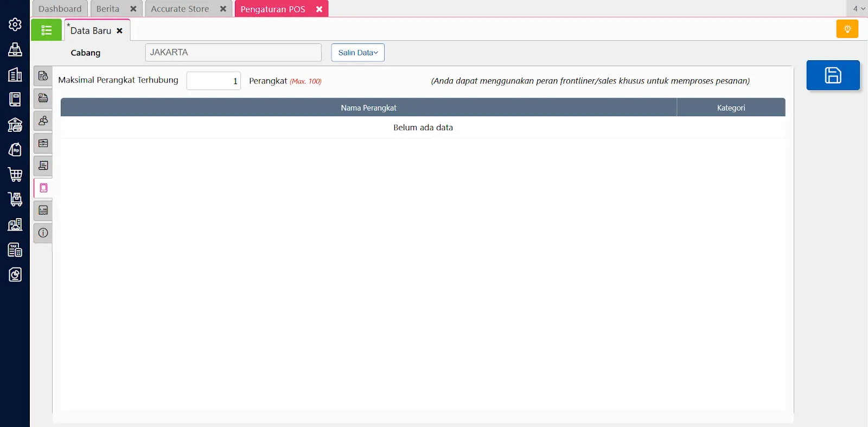
Task: Switch to document-info vertical tab
Action: point(43,76)
